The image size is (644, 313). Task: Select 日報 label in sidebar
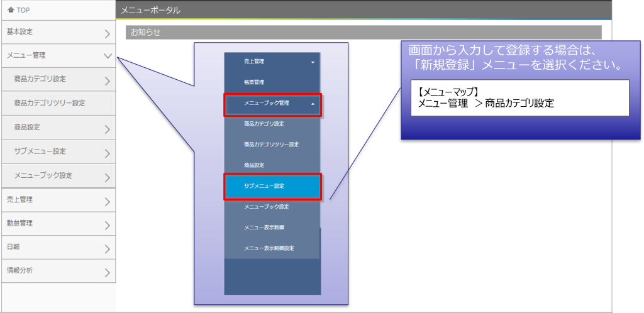click(14, 247)
